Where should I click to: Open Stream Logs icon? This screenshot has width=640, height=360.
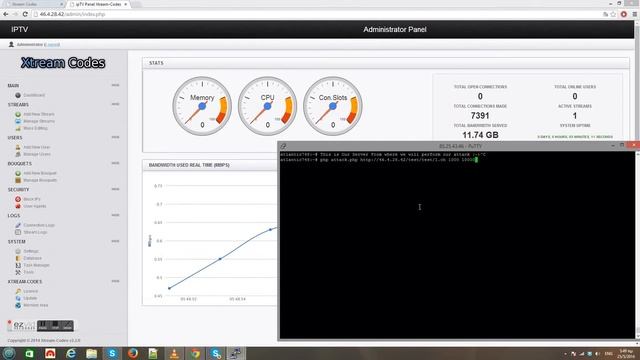coord(18,232)
